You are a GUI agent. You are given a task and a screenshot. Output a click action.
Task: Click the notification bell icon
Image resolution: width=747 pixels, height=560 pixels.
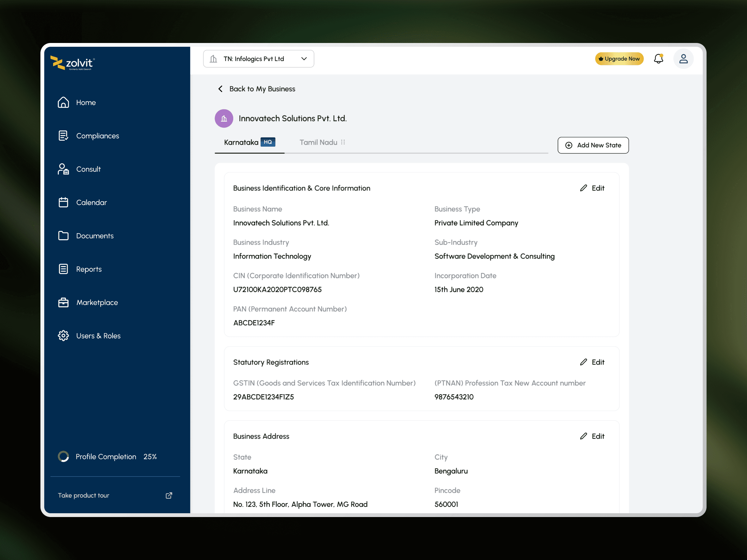click(658, 59)
